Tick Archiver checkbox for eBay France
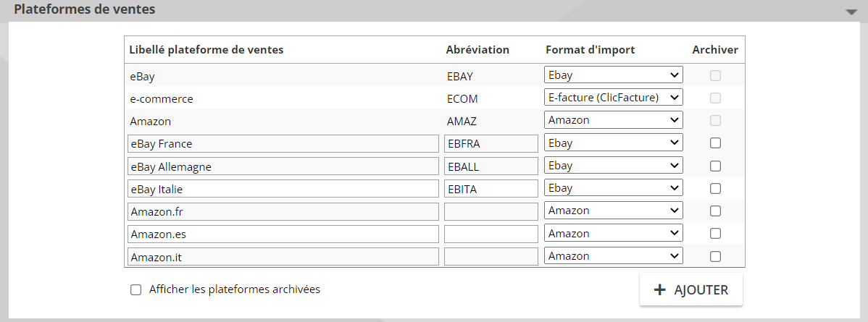Image resolution: width=868 pixels, height=322 pixels. point(715,143)
